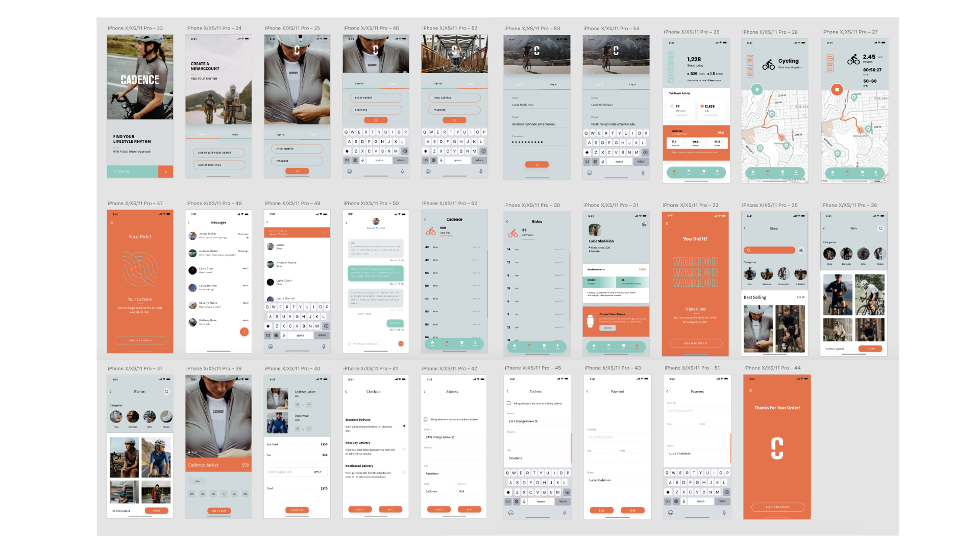Click Sign Up With Phone Number button
The width and height of the screenshot is (980, 551).
(x=218, y=153)
